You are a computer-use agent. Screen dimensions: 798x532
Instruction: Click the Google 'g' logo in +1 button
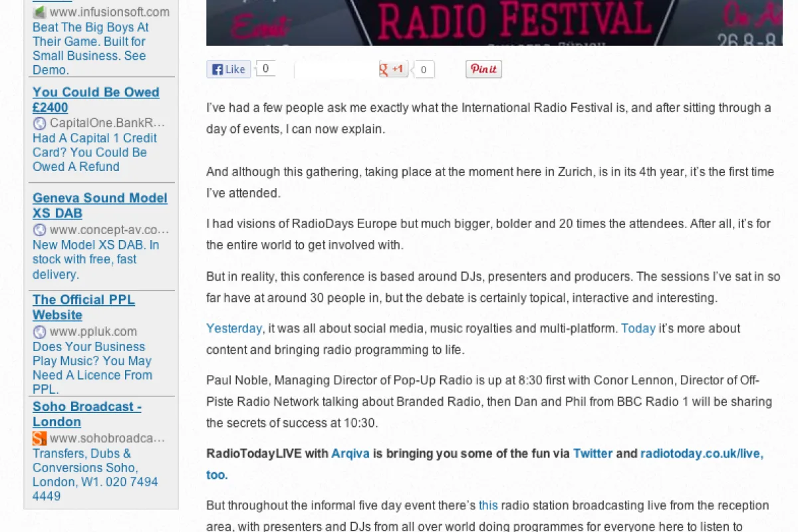pyautogui.click(x=384, y=69)
